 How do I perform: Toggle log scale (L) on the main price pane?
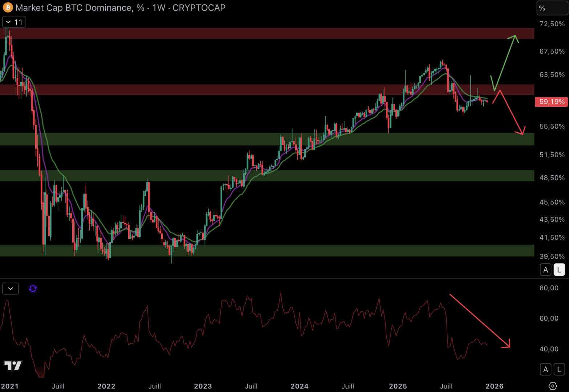coord(559,270)
